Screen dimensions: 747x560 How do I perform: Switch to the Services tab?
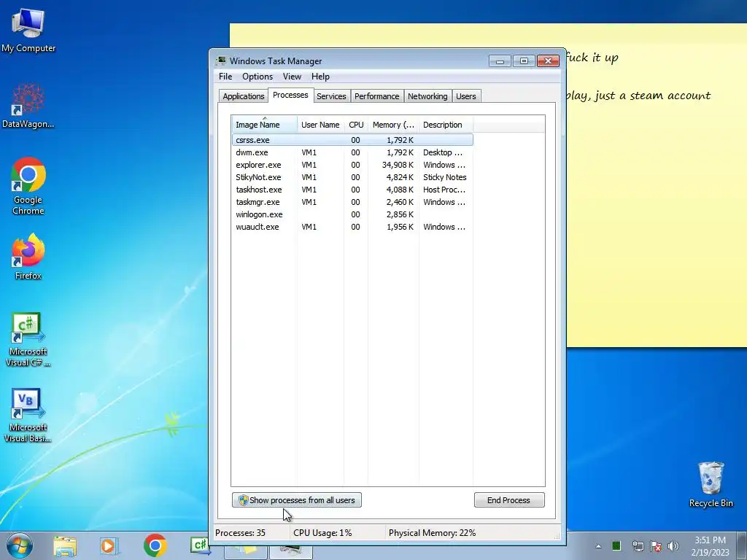331,96
